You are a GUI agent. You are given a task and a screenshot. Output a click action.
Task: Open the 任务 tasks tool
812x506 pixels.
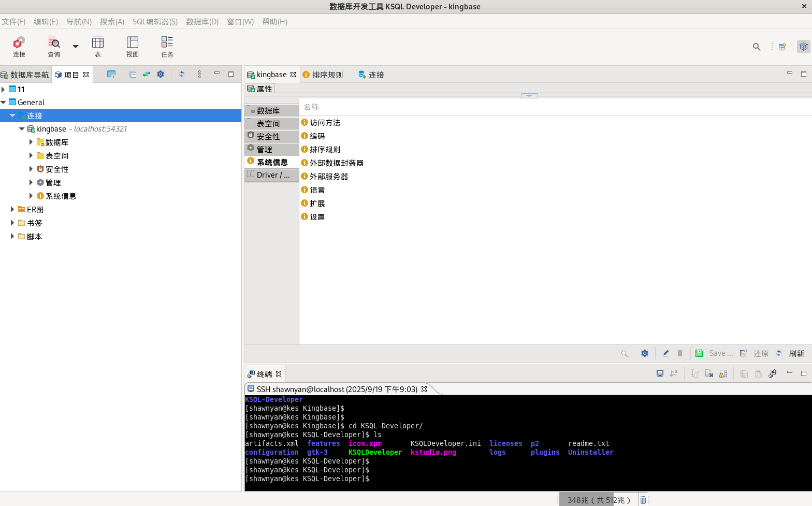click(x=167, y=46)
